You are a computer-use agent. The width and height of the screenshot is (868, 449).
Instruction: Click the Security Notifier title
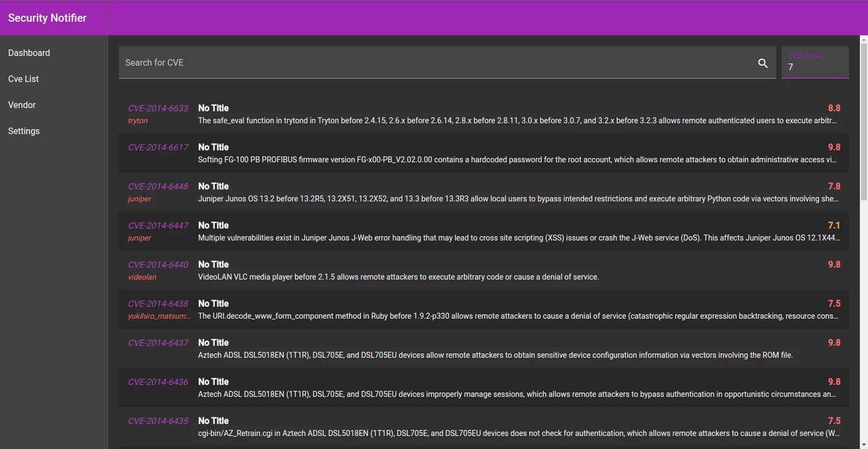[x=47, y=18]
